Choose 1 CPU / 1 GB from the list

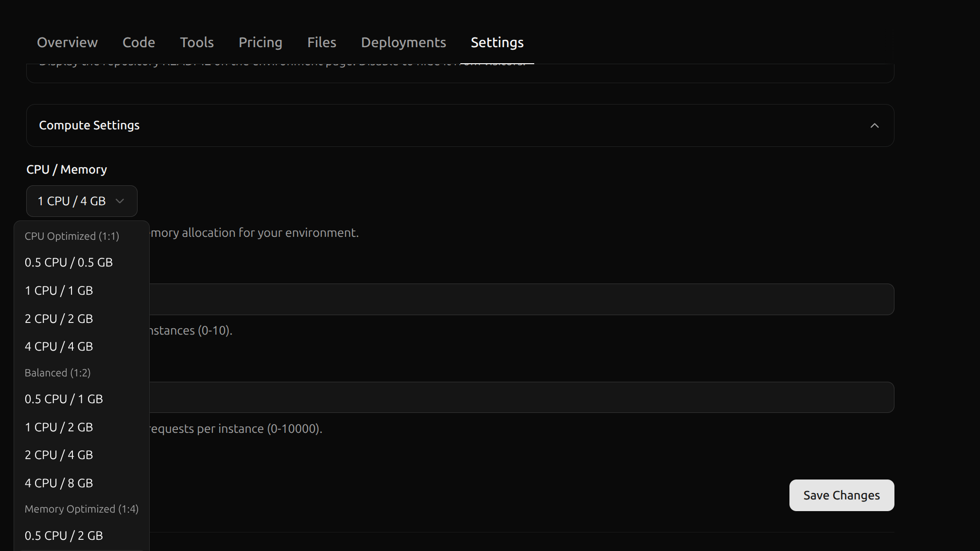pos(59,290)
